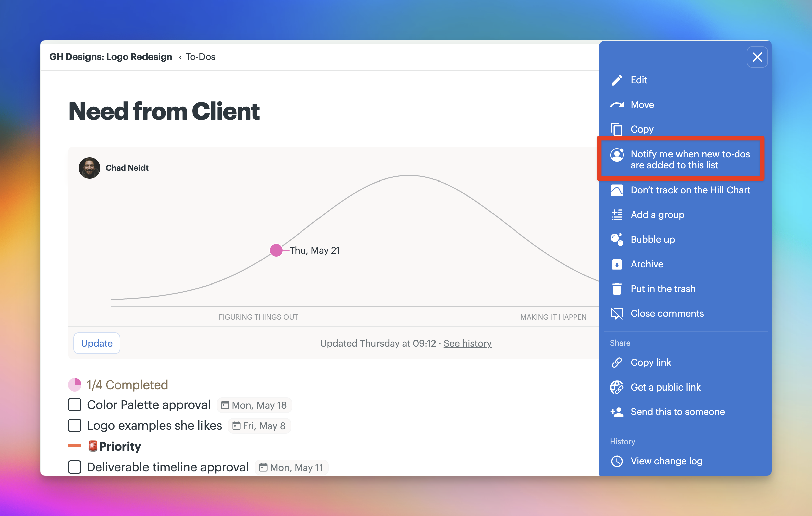Choose Put in the trash

(x=663, y=289)
